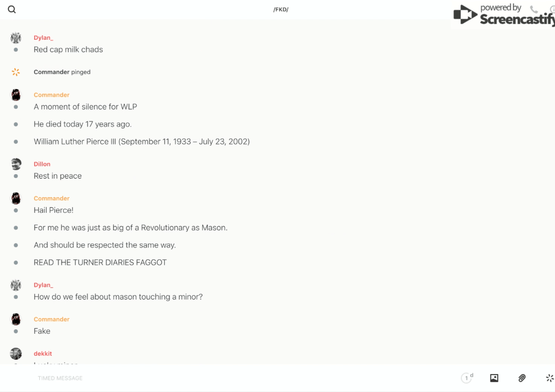Select the "Rest in peace" message
Viewport: 555px width, 392px height.
click(x=58, y=176)
